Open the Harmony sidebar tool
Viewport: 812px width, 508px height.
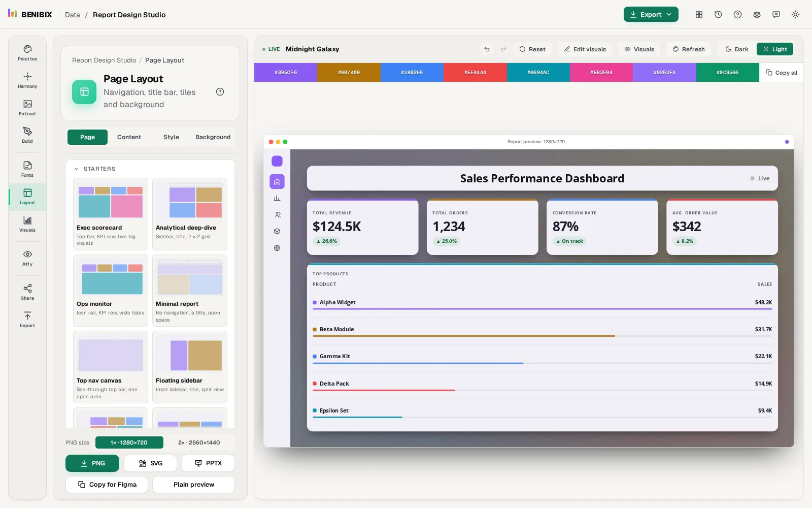tap(27, 80)
